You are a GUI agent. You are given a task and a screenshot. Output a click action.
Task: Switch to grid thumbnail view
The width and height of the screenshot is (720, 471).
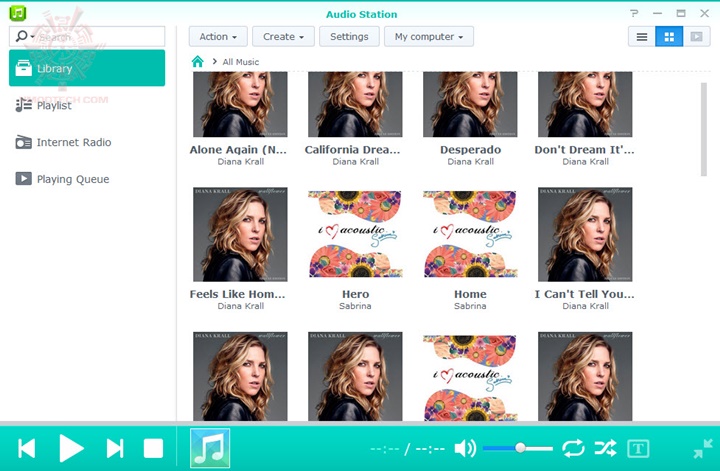[x=669, y=37]
